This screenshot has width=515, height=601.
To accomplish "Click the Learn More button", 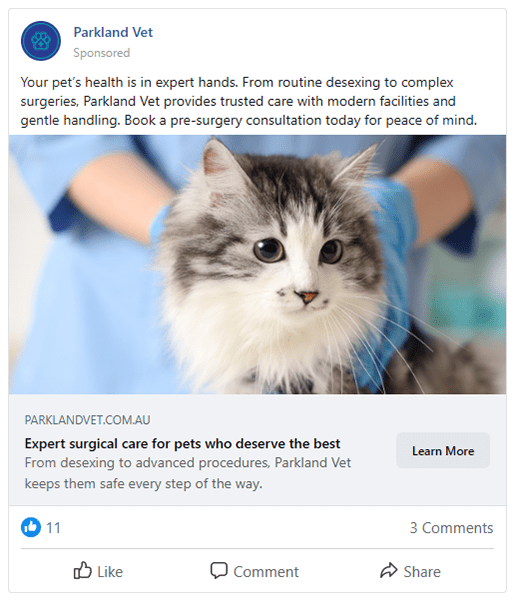I will coord(443,450).
